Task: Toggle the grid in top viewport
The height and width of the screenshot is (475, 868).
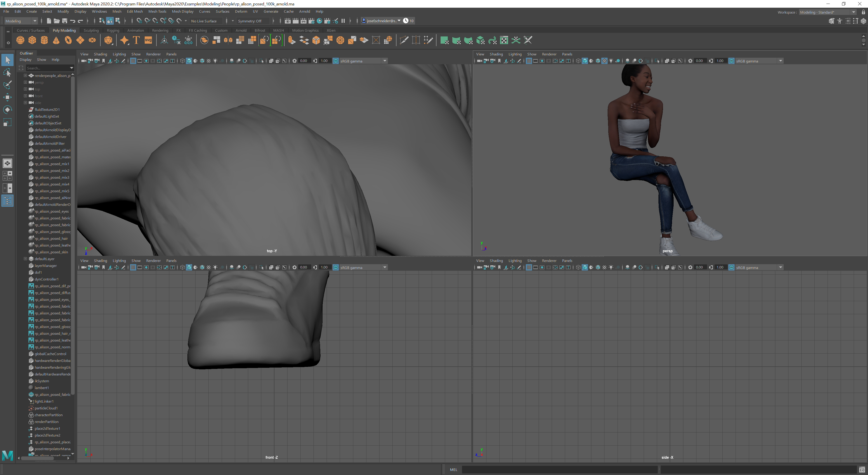Action: pyautogui.click(x=133, y=61)
